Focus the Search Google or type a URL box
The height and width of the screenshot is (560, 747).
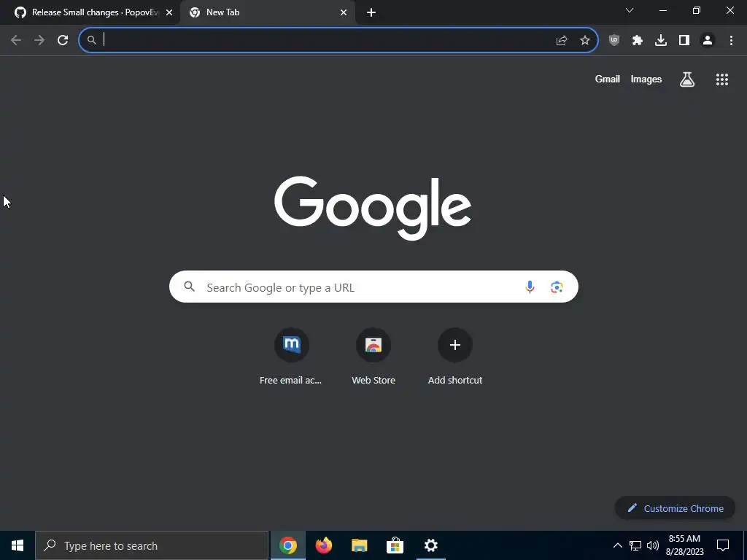373,287
